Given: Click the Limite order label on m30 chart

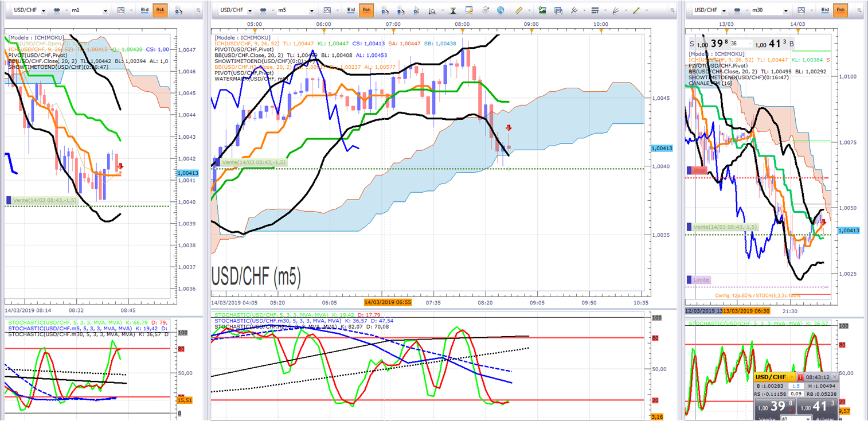Looking at the screenshot, I should (x=699, y=279).
